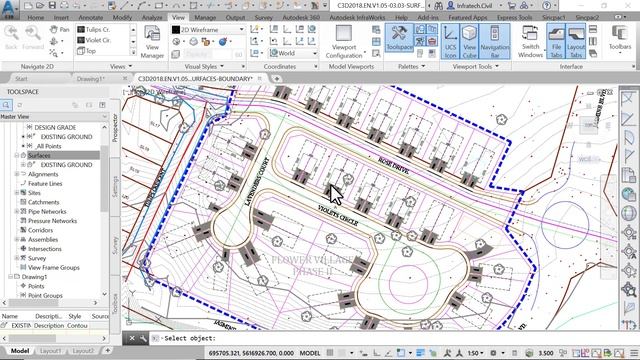
Task: Select the Corridors tree item
Action: pos(40,230)
